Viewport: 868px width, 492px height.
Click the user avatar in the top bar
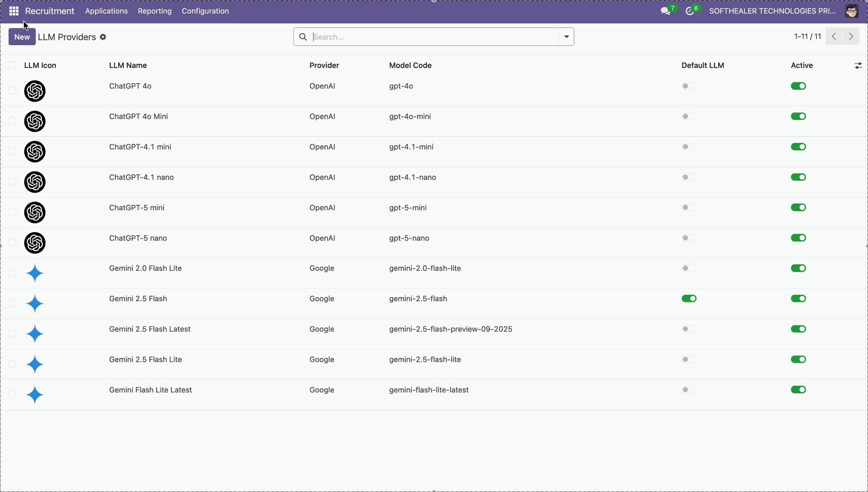pos(851,11)
